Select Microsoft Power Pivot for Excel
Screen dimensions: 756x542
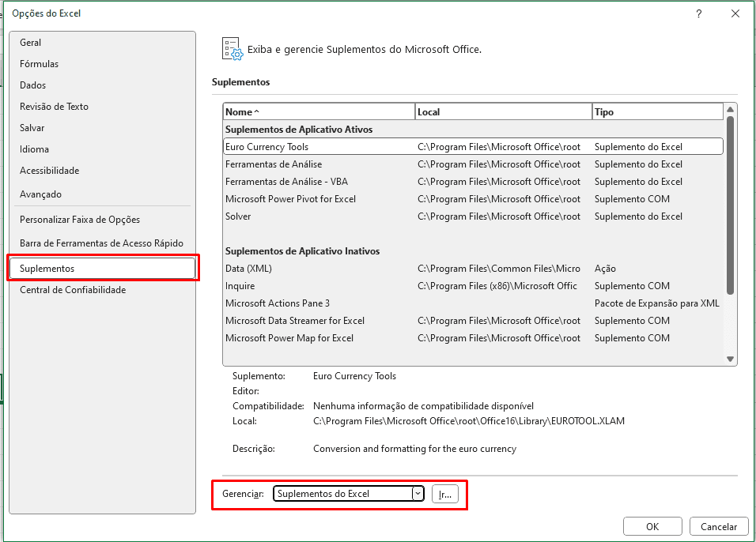(473, 199)
